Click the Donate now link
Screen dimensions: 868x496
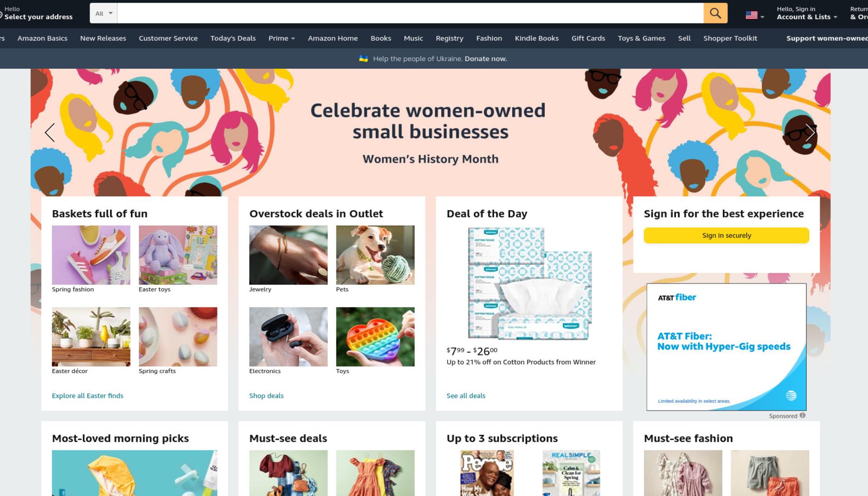pos(486,59)
